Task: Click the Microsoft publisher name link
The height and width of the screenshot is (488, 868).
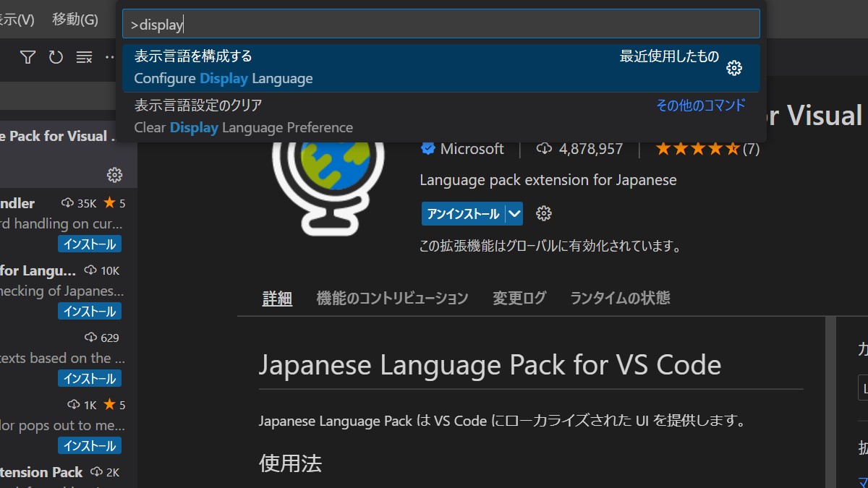Action: (x=472, y=149)
